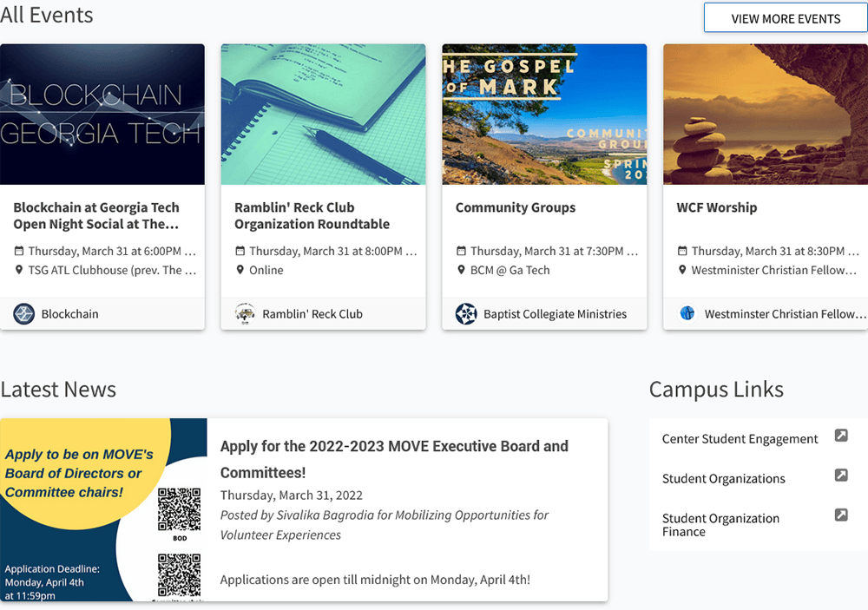The width and height of the screenshot is (868, 610).
Task: Click external link icon for Center Student Engagement
Action: tap(841, 435)
